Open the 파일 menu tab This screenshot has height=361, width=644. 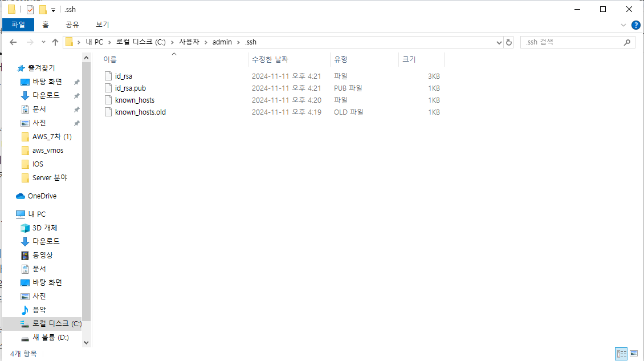pyautogui.click(x=18, y=25)
